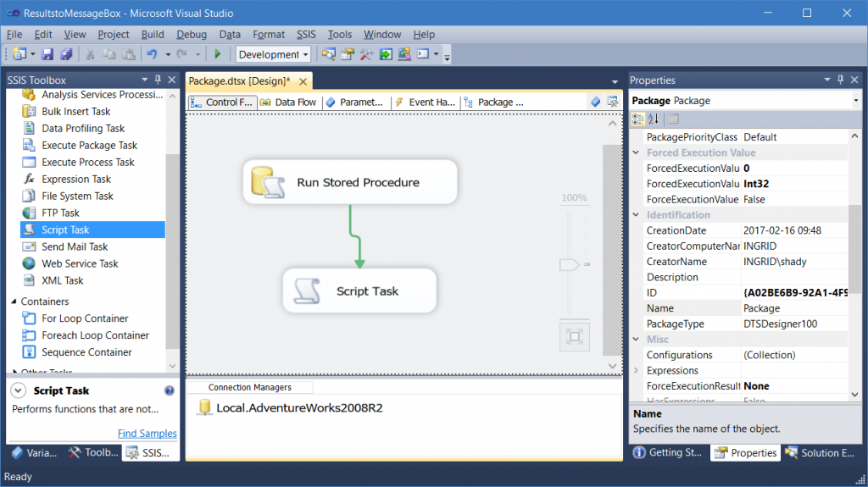Sort properties with the Alphabetical A-Z icon

654,119
